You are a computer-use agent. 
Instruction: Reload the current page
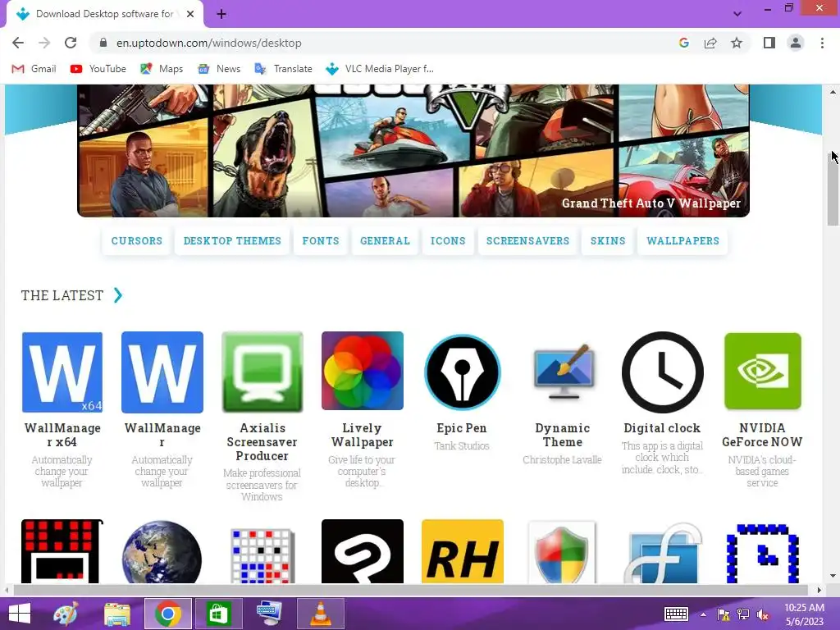pyautogui.click(x=71, y=43)
